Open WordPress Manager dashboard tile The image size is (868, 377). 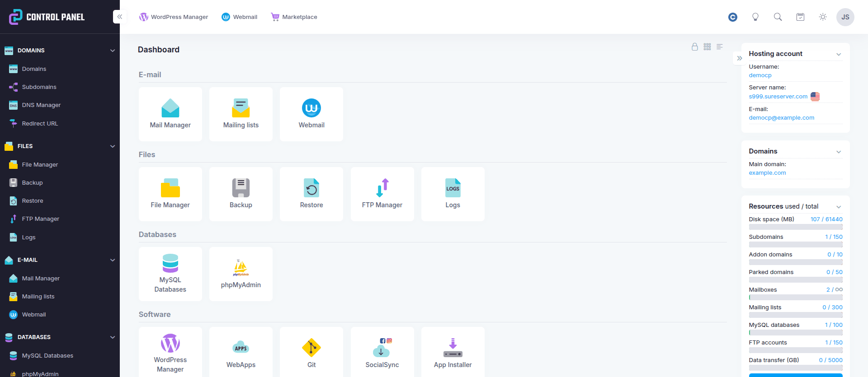[170, 352]
